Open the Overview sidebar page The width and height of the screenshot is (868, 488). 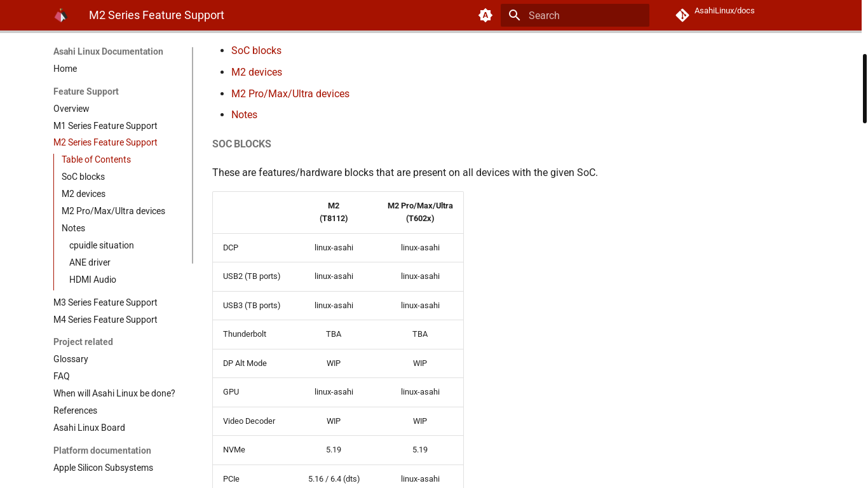pyautogui.click(x=71, y=109)
